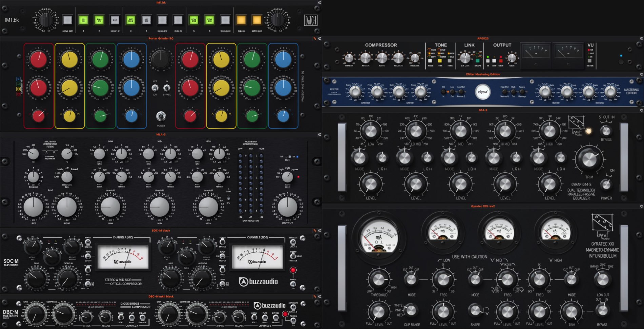
Task: Click the MLA-3 OUTPUT knob
Action: pos(287,207)
